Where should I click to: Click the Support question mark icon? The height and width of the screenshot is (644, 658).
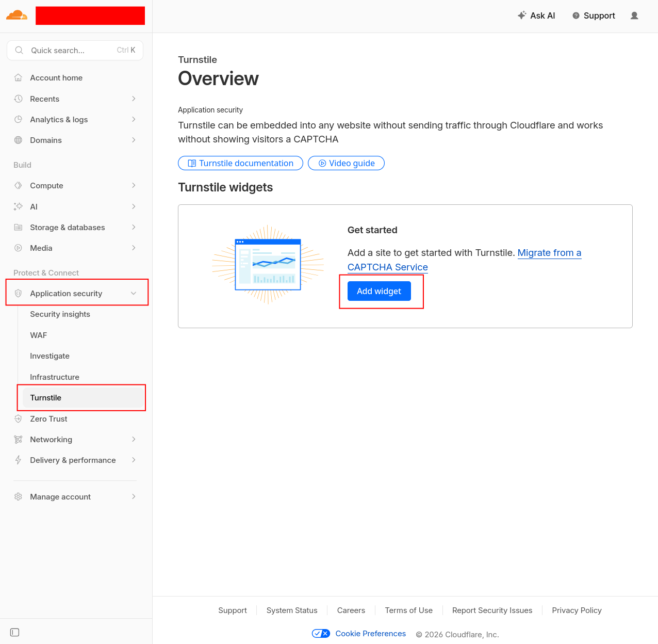[x=576, y=15]
